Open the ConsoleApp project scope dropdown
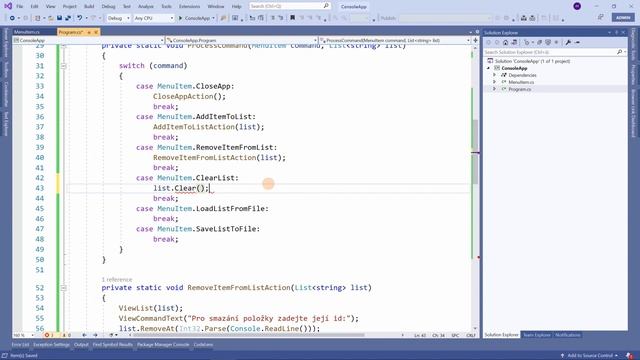Screen dimensions: 640x360 click(x=88, y=40)
